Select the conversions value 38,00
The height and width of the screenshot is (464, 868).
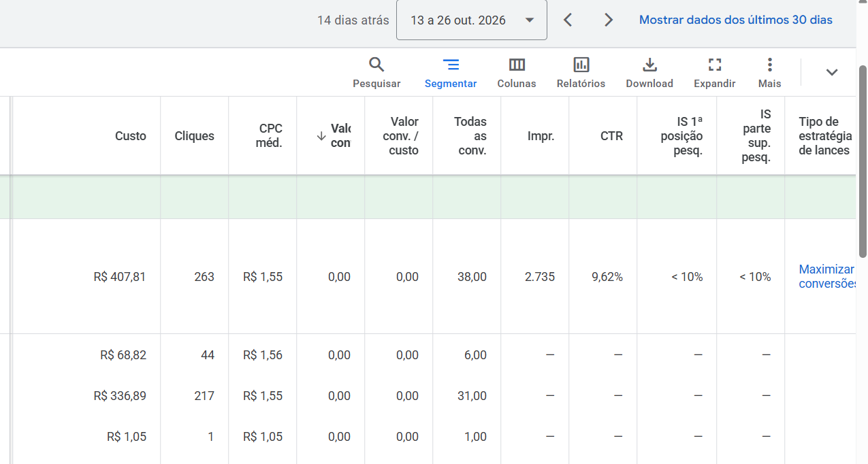click(x=472, y=277)
